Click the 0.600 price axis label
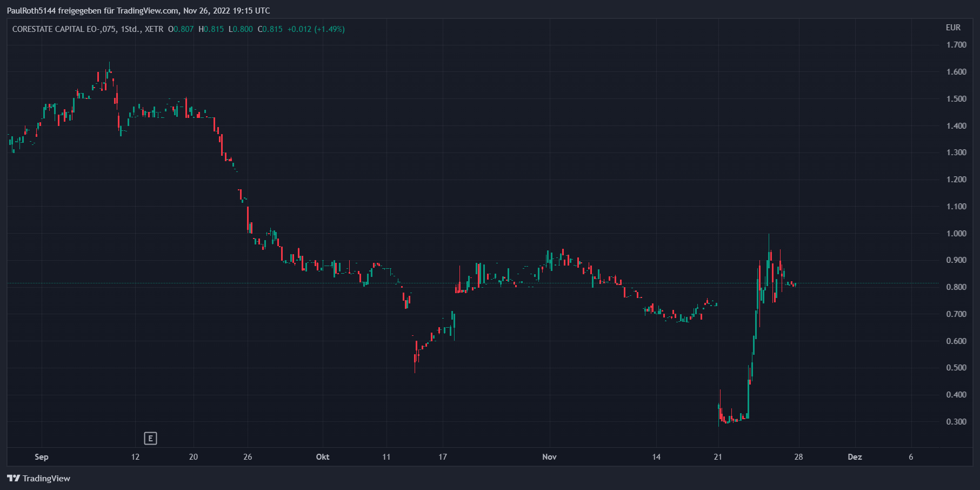Viewport: 980px width, 490px height. click(956, 341)
